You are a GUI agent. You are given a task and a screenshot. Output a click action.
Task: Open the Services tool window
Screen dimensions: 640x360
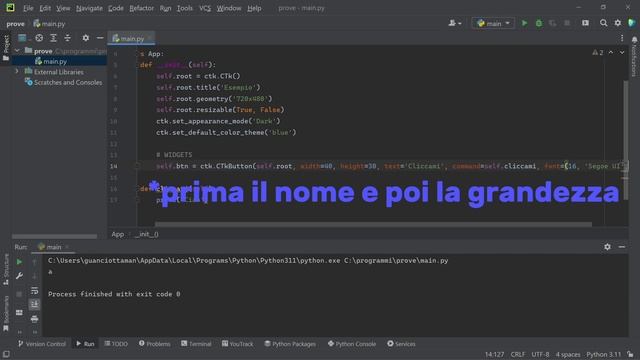click(401, 344)
